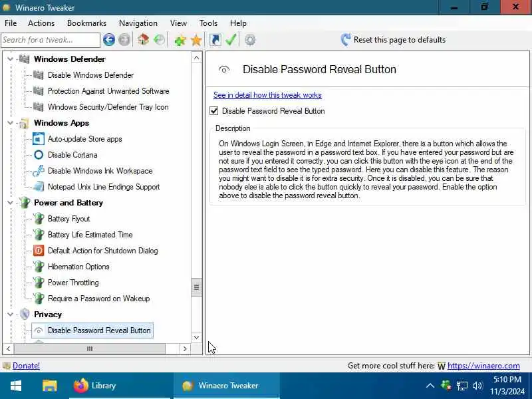
Task: Go back with the blue arrow toolbar button
Action: pyautogui.click(x=109, y=40)
